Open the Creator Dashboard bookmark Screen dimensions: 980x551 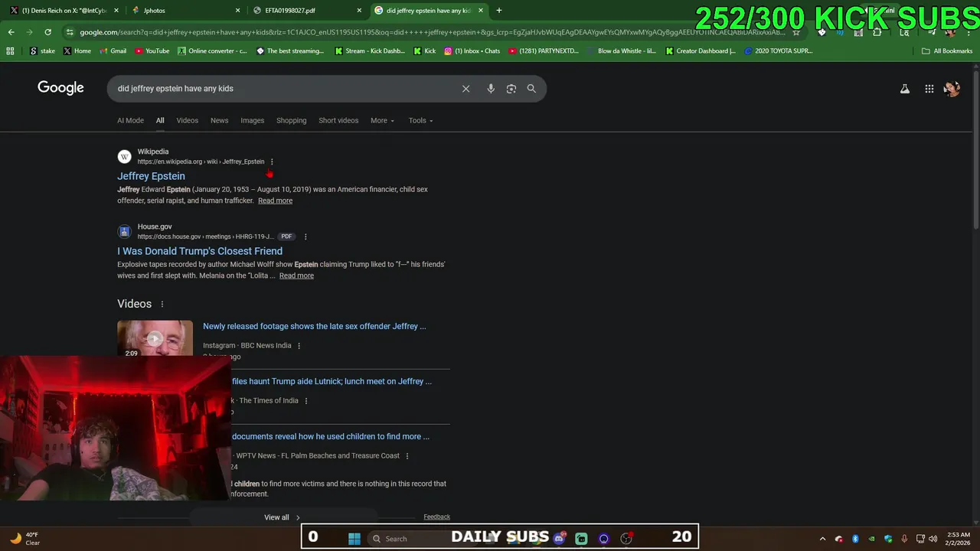click(701, 51)
